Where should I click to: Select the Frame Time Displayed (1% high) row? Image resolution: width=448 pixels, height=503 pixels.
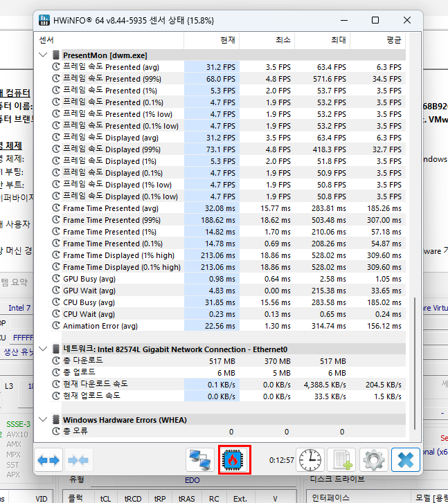[228, 255]
